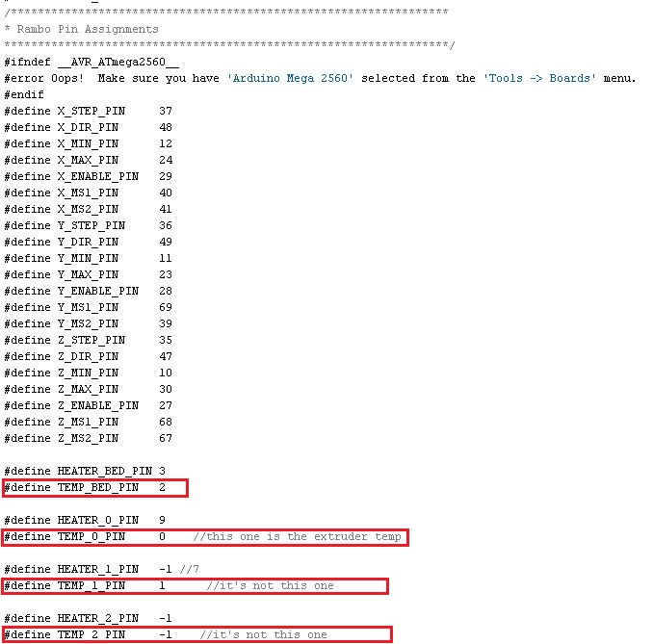This screenshot has height=644, width=653.
Task: Place cursor on X_STEP_PIN define line
Action: (87, 111)
